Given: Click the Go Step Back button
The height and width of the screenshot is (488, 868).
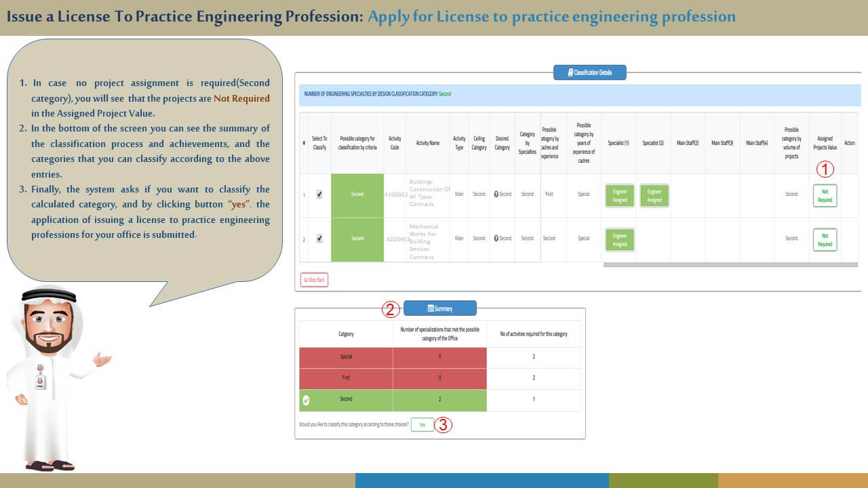Looking at the screenshot, I should point(314,279).
